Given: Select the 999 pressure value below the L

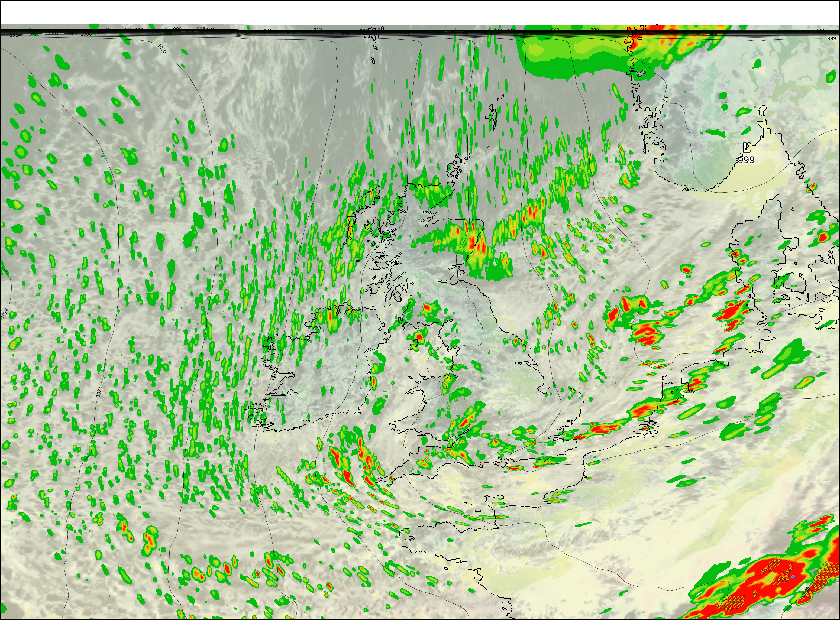Looking at the screenshot, I should [x=746, y=160].
